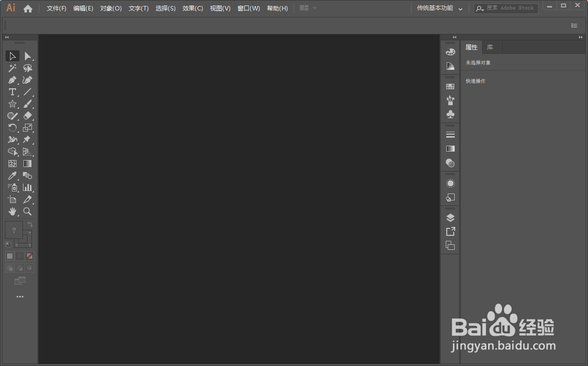The width and height of the screenshot is (588, 366).
Task: Open the Graphic Styles panel icon
Action: (450, 197)
